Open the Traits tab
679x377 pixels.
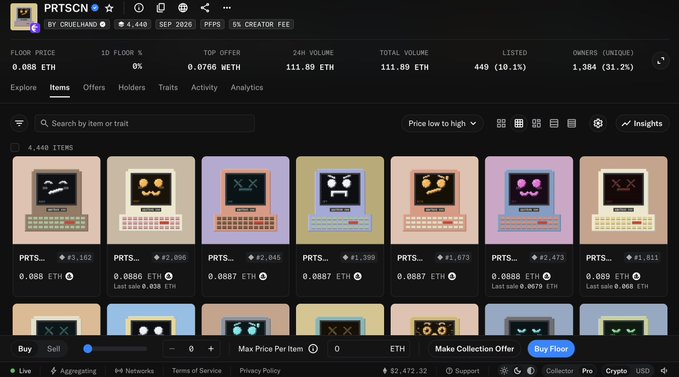pos(168,87)
